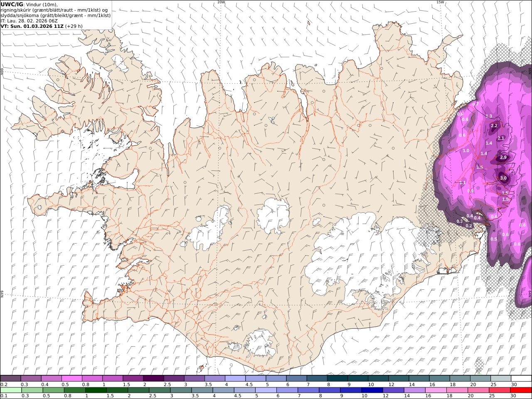Click the 0.7 value label near coast

pos(476,104)
